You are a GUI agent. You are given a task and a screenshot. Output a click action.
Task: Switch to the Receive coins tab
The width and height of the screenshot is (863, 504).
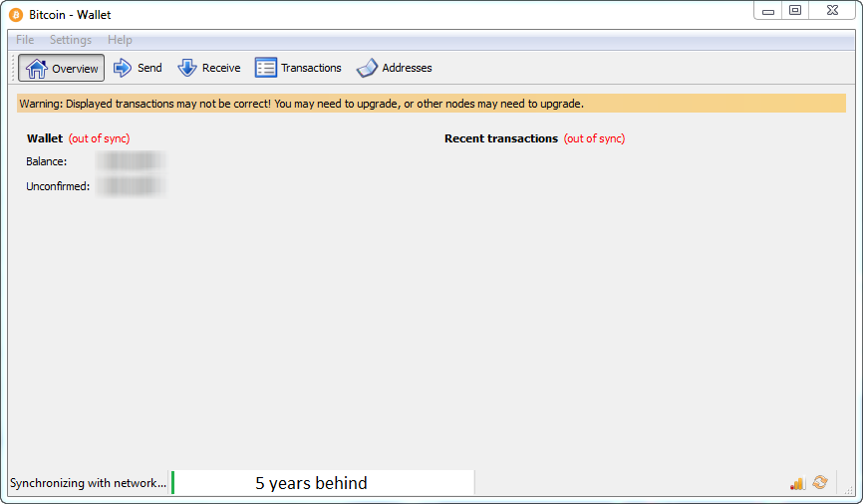click(x=209, y=68)
